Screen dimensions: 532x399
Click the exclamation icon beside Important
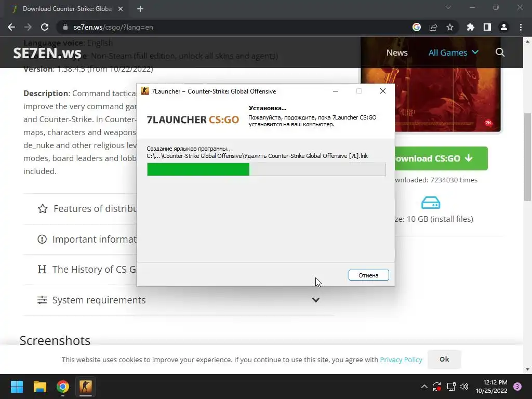pyautogui.click(x=42, y=239)
